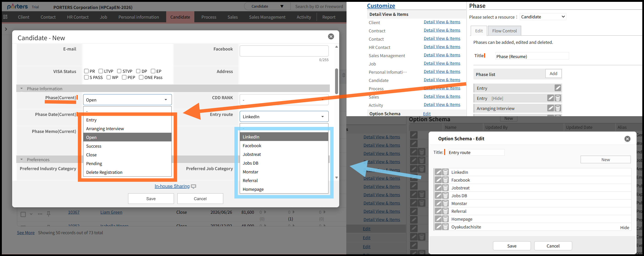The image size is (644, 256).
Task: Tick the ONE Pass checkbox
Action: [141, 77]
